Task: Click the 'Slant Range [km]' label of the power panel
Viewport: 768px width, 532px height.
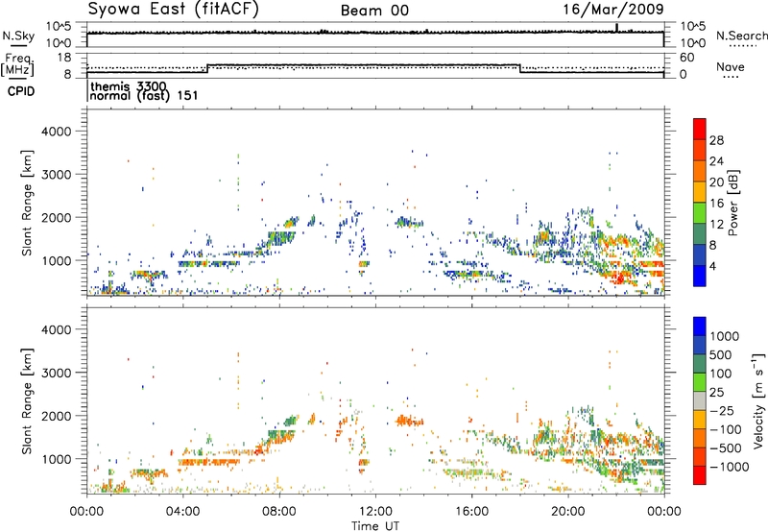Action: click(x=27, y=203)
